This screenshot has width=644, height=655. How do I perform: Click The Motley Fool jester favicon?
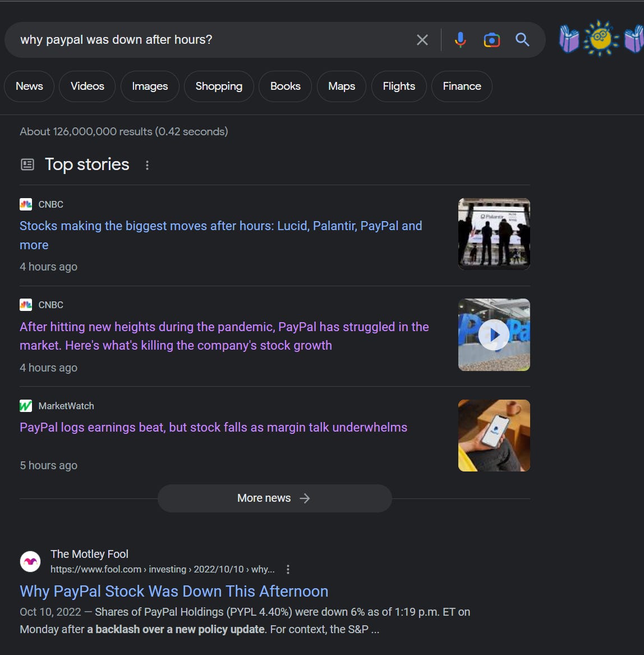coord(30,561)
